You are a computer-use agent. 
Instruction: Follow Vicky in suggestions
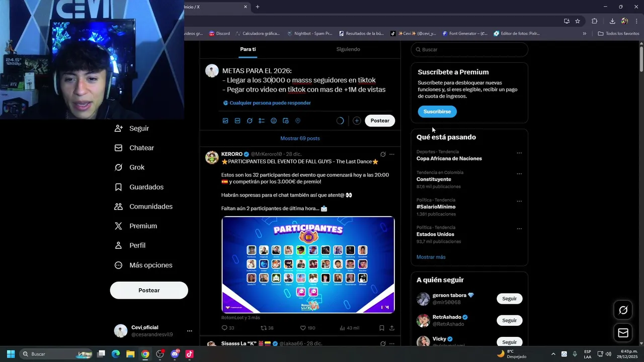tap(509, 342)
